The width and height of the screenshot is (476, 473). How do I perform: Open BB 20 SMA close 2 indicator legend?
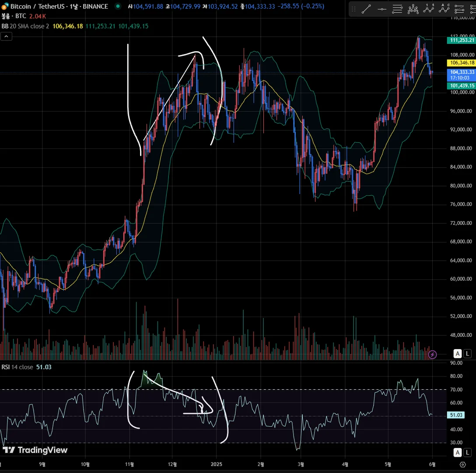[25, 26]
